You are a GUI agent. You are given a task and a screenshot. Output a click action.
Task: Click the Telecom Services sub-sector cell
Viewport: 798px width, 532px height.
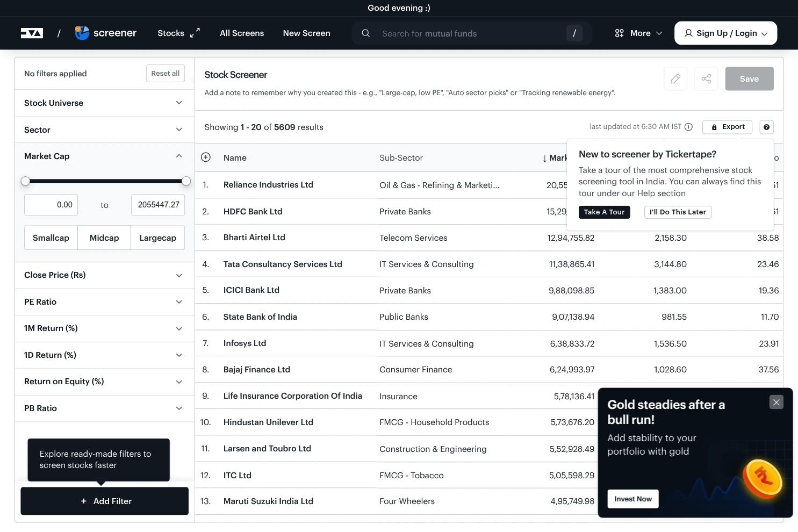point(413,238)
